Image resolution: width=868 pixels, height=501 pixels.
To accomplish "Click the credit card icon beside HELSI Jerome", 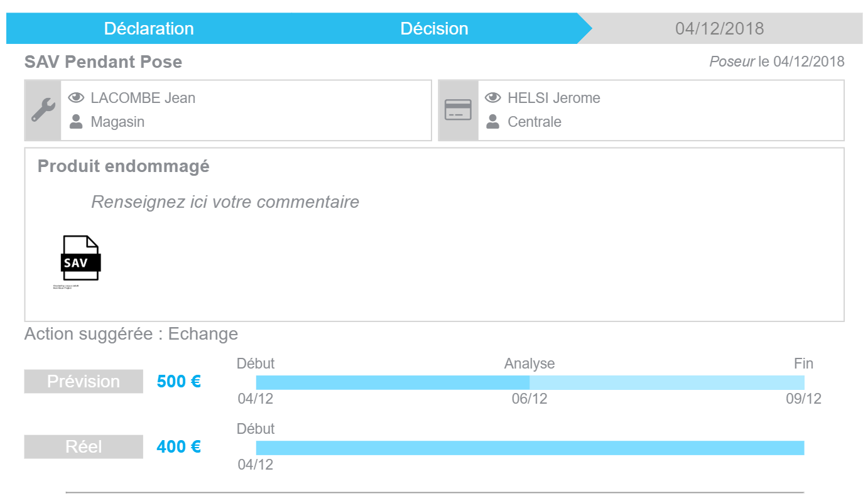I will (458, 110).
